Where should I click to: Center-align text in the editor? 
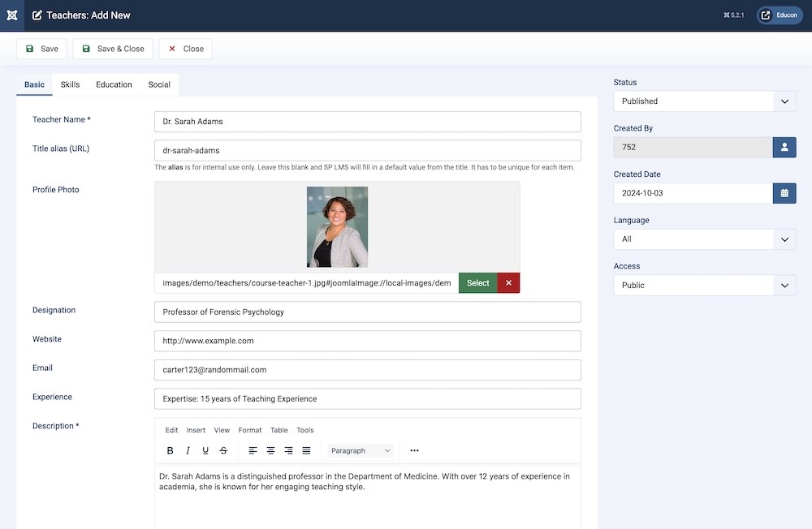tap(270, 450)
